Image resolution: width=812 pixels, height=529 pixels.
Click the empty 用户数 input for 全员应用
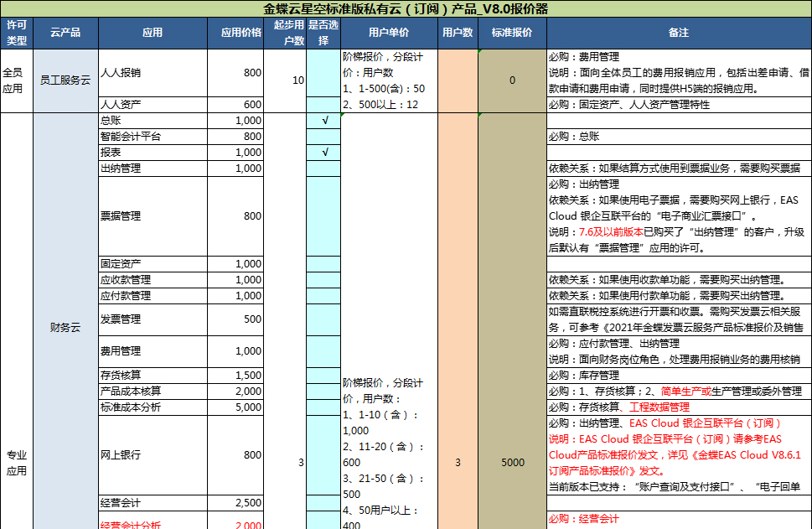(x=458, y=80)
